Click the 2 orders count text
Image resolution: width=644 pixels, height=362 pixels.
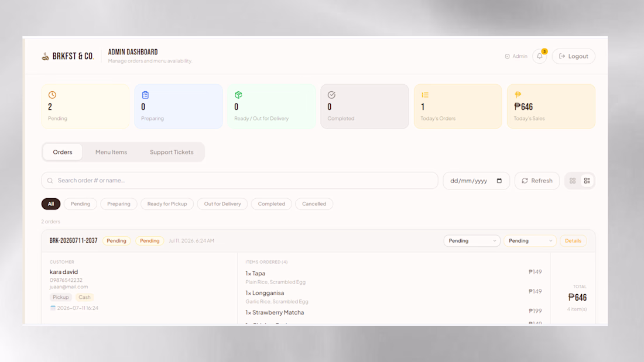(50, 222)
